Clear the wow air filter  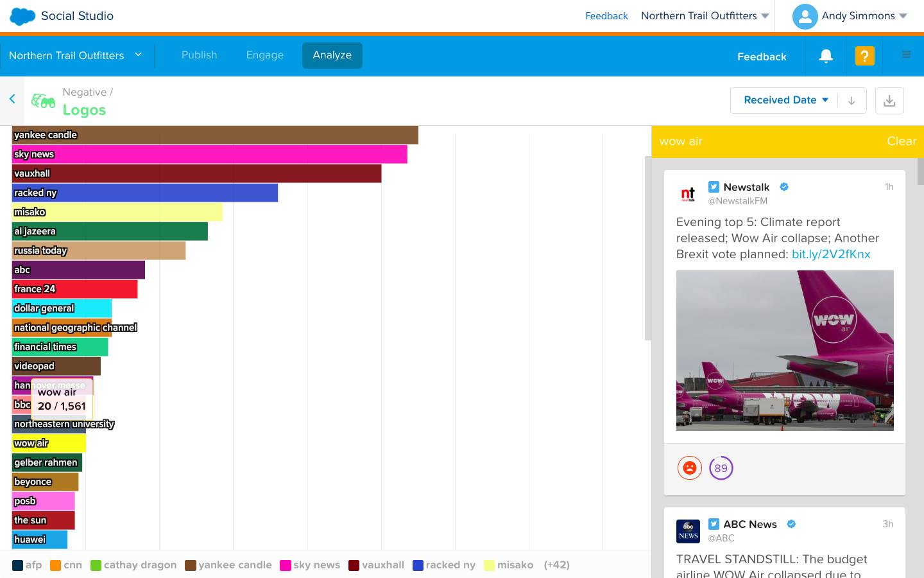901,141
